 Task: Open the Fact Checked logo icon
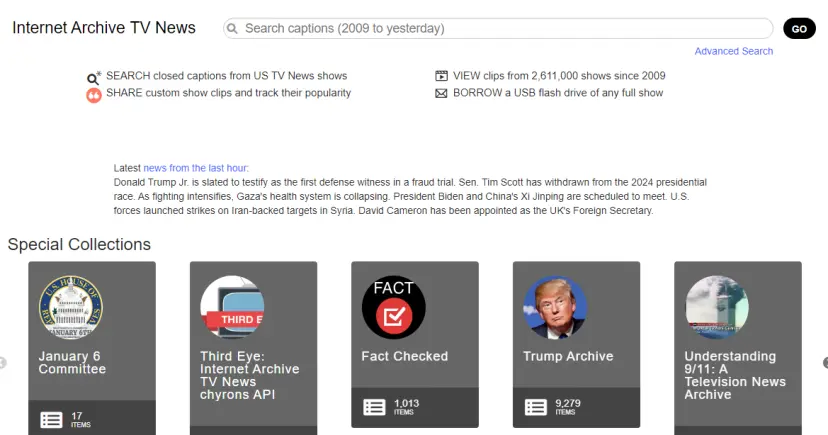[x=393, y=307]
